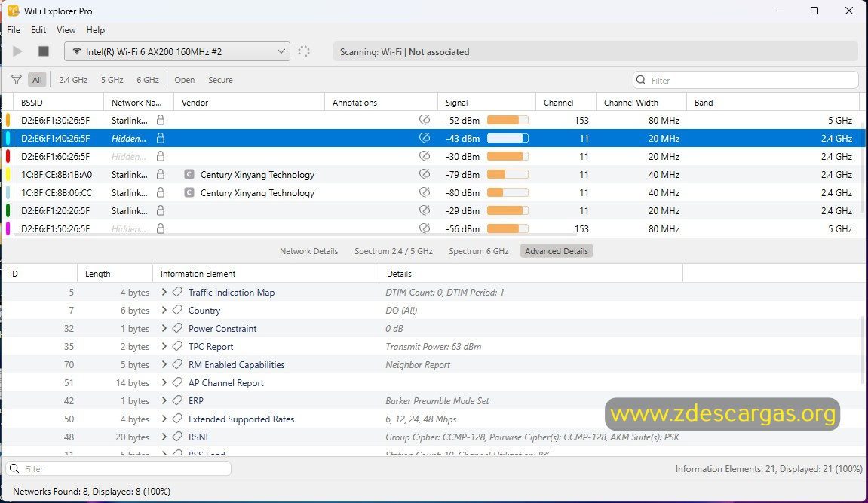
Task: Expand the RM Enabled Capabilities element
Action: click(164, 365)
